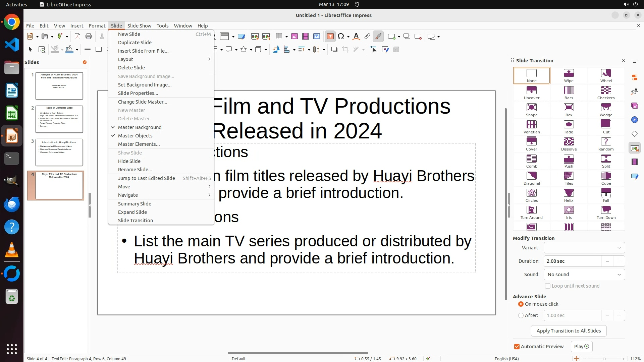Select the Wipe transition icon

tap(569, 75)
